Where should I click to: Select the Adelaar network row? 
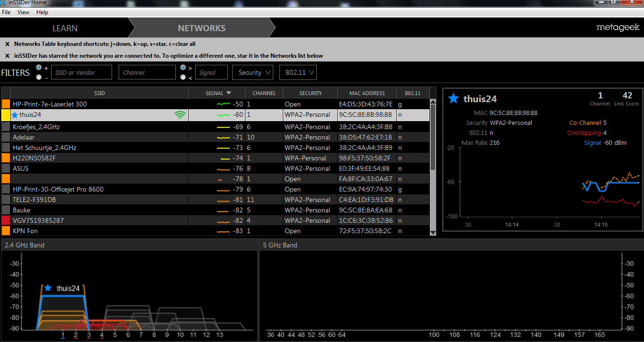pos(216,137)
